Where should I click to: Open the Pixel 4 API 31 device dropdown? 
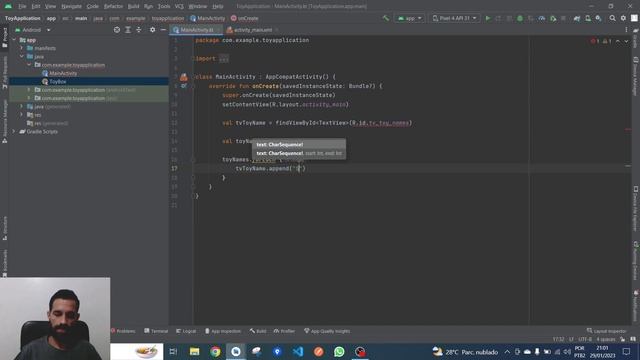[454, 18]
